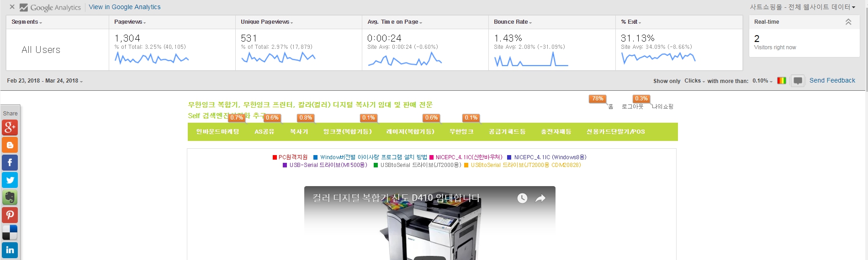The width and height of the screenshot is (868, 260).
Task: Share via the Google Plus icon
Action: (x=10, y=127)
